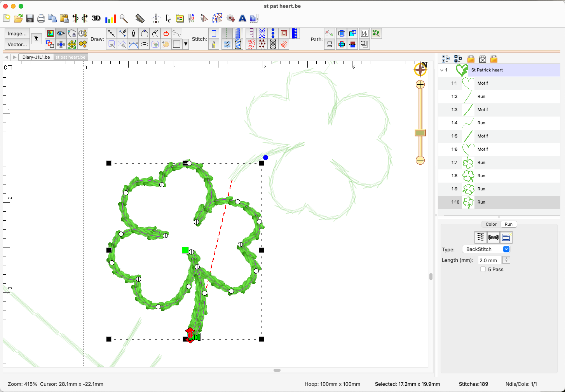Click the zoom slider handle
This screenshot has height=392, width=565.
tap(420, 133)
